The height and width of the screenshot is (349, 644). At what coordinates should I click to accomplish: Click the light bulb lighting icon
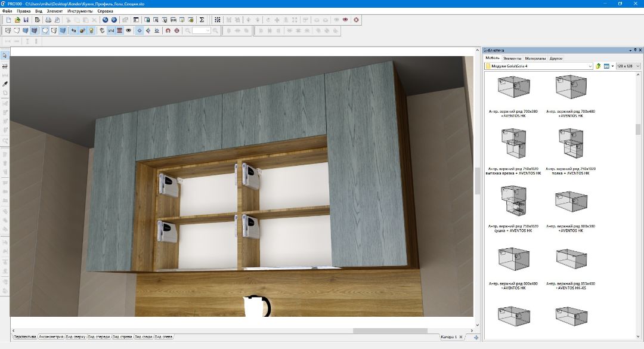pos(92,30)
